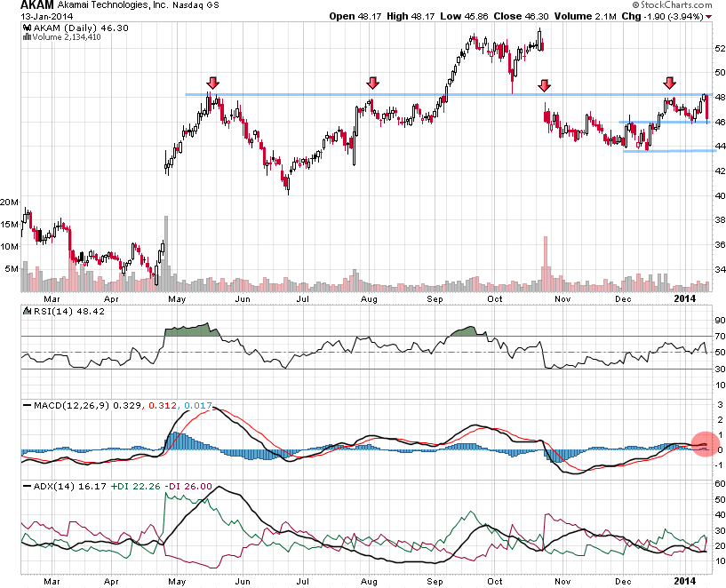This screenshot has height=588, width=726.
Task: Click the green +DI 22.26 value
Action: (x=136, y=486)
